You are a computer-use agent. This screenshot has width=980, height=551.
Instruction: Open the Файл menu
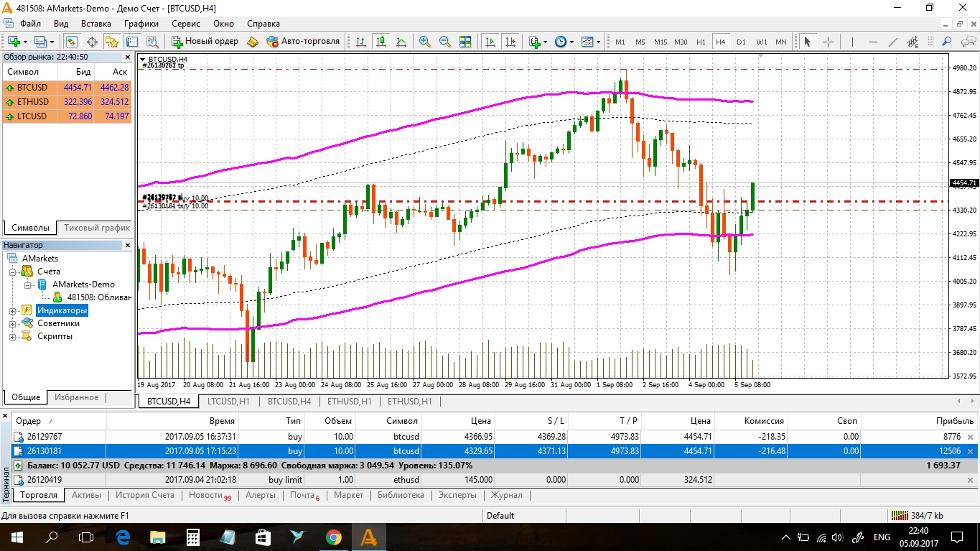click(x=30, y=24)
